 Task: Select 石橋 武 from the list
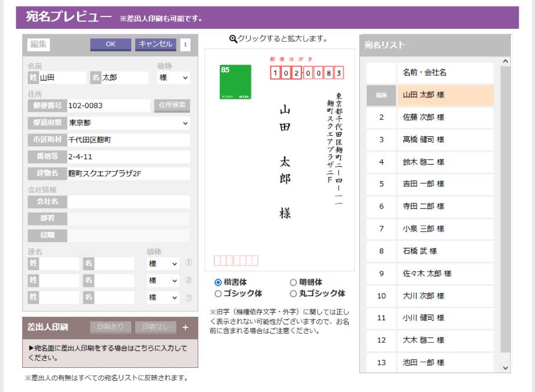(445, 251)
